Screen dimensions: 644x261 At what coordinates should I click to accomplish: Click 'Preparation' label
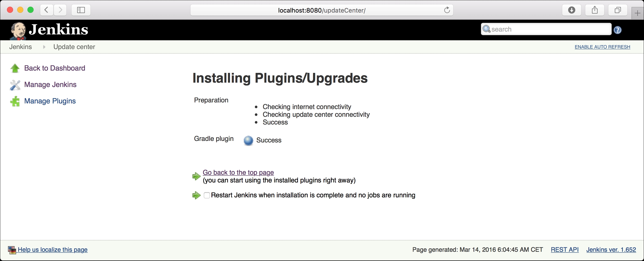click(211, 100)
